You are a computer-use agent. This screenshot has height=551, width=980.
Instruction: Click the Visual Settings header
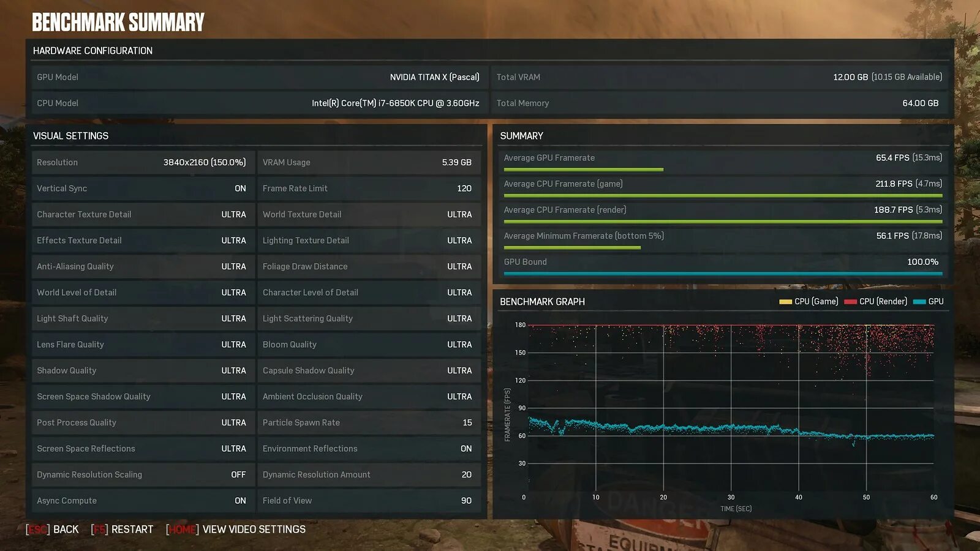click(70, 136)
